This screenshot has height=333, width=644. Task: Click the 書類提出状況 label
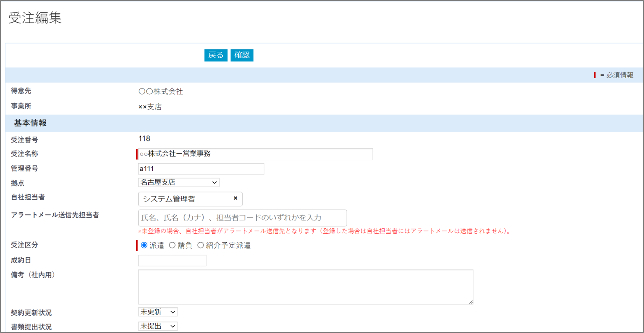31,327
